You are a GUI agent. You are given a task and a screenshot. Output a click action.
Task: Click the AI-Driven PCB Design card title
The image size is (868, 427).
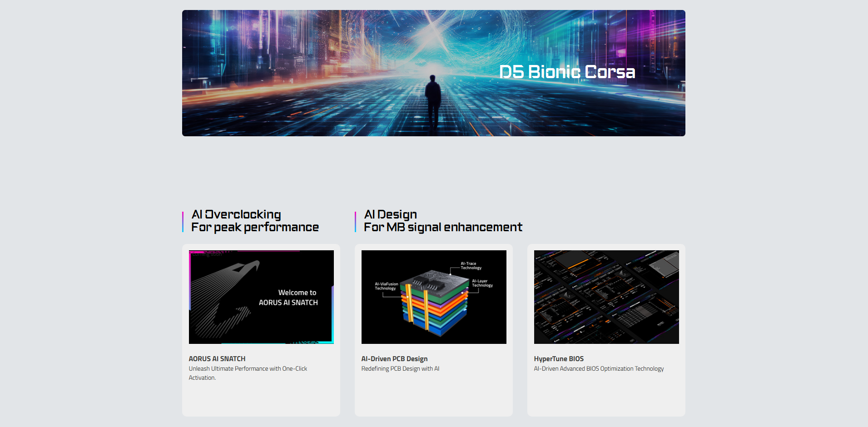[394, 359]
